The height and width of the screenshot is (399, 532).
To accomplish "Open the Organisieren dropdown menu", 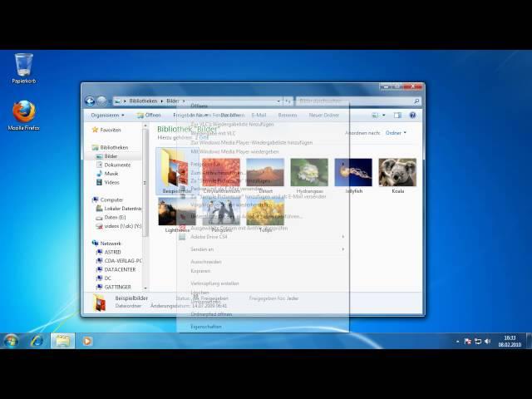I will (107, 116).
